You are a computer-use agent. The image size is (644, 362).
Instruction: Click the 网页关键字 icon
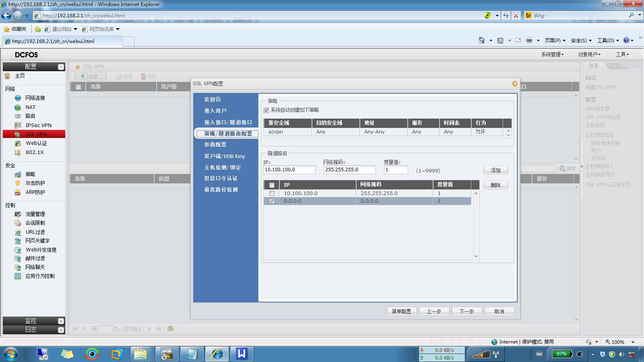(x=18, y=241)
